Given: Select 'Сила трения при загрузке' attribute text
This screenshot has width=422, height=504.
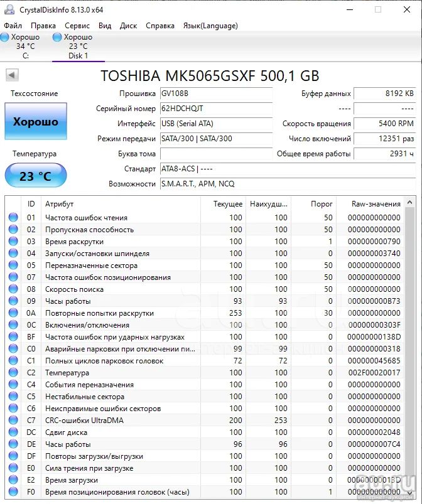Looking at the screenshot, I should pos(89,468).
